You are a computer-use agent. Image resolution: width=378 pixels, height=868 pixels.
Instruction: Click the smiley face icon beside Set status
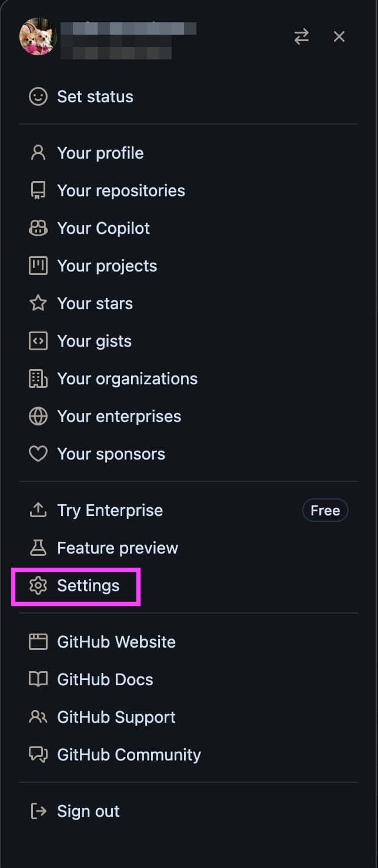click(x=38, y=96)
